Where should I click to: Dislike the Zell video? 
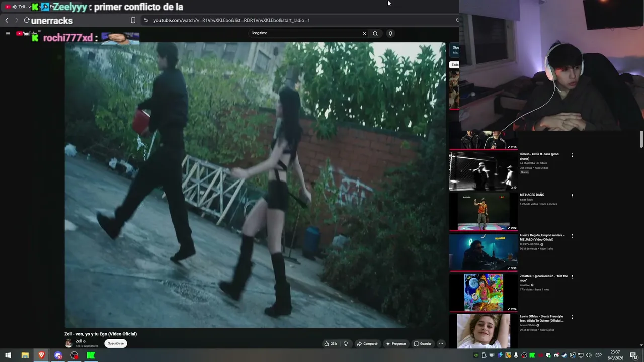click(346, 344)
